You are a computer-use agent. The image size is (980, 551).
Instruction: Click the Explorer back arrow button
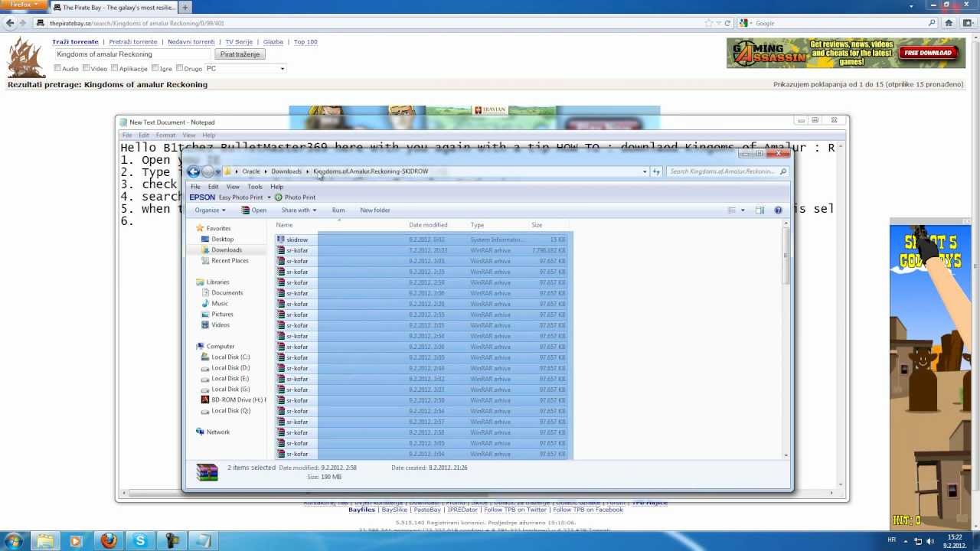point(193,171)
